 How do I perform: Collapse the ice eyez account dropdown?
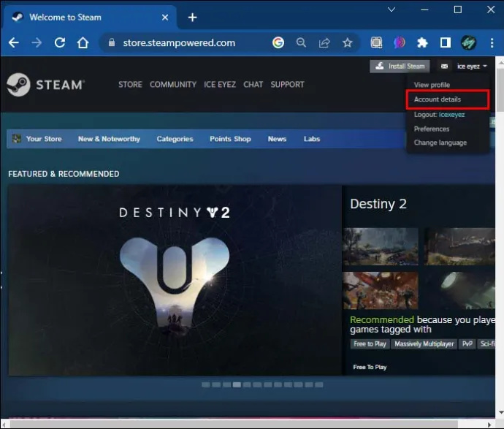(x=472, y=67)
